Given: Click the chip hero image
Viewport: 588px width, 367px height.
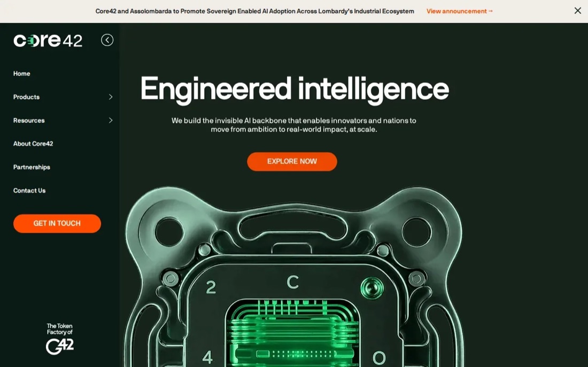Looking at the screenshot, I should (294, 277).
